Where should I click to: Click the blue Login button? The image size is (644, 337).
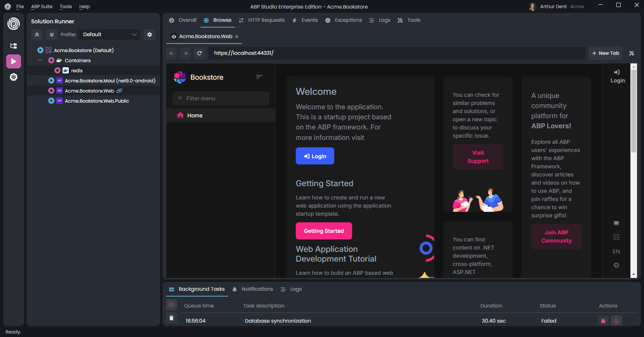pyautogui.click(x=315, y=156)
